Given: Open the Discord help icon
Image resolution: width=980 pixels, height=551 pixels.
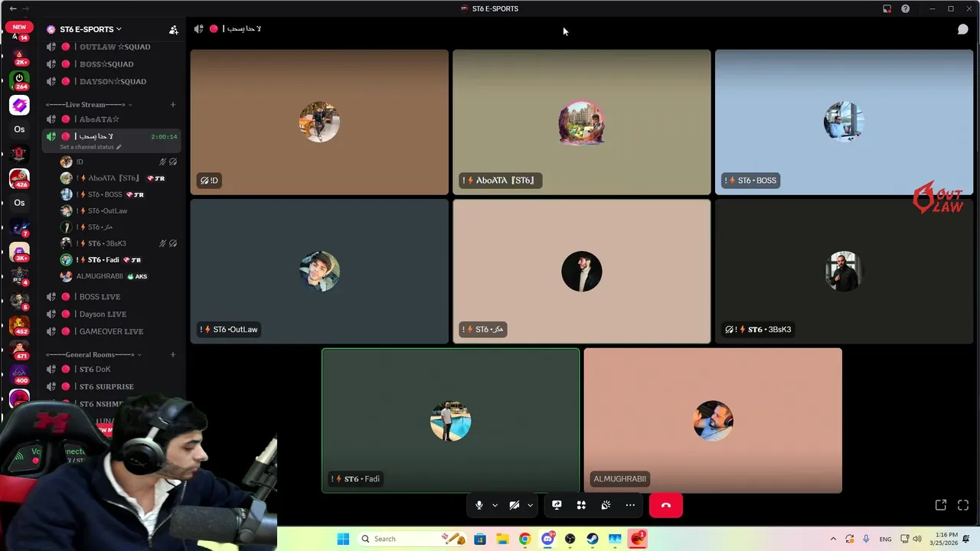Looking at the screenshot, I should point(905,8).
